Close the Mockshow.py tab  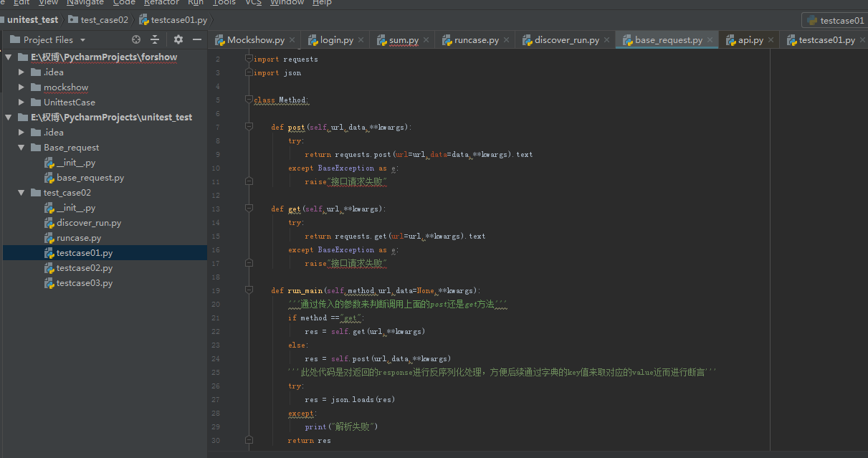pyautogui.click(x=291, y=40)
